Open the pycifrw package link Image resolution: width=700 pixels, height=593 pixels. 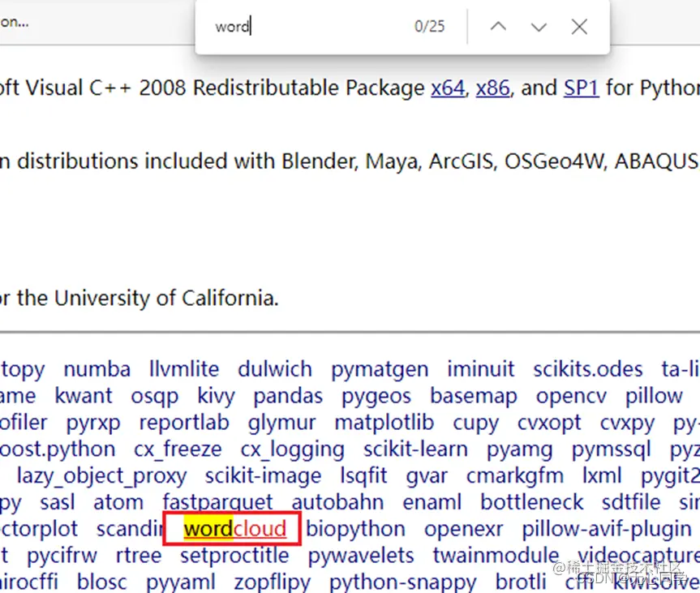[62, 556]
